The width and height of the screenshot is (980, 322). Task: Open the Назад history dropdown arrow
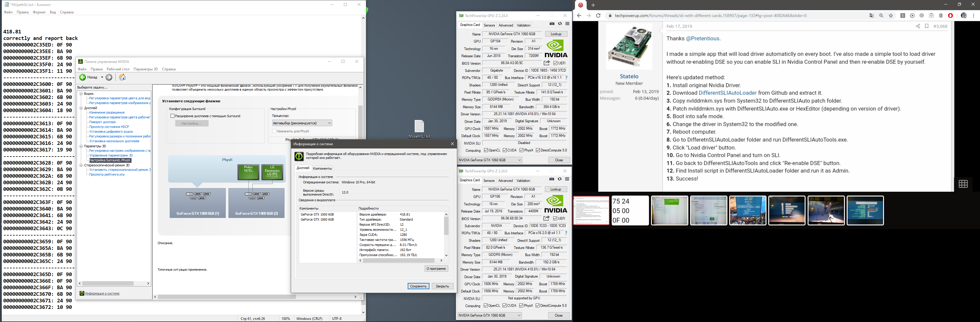tap(102, 77)
